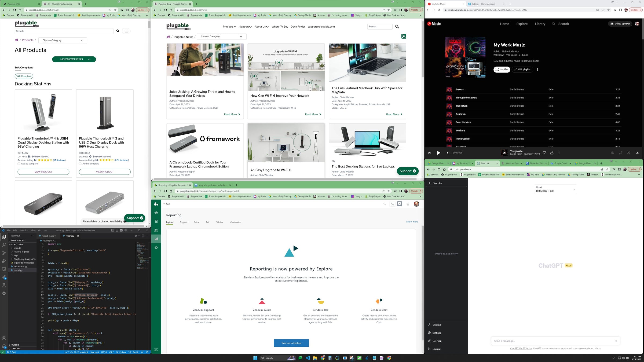Toggle shuffle in YouTube Music player bar

point(628,153)
